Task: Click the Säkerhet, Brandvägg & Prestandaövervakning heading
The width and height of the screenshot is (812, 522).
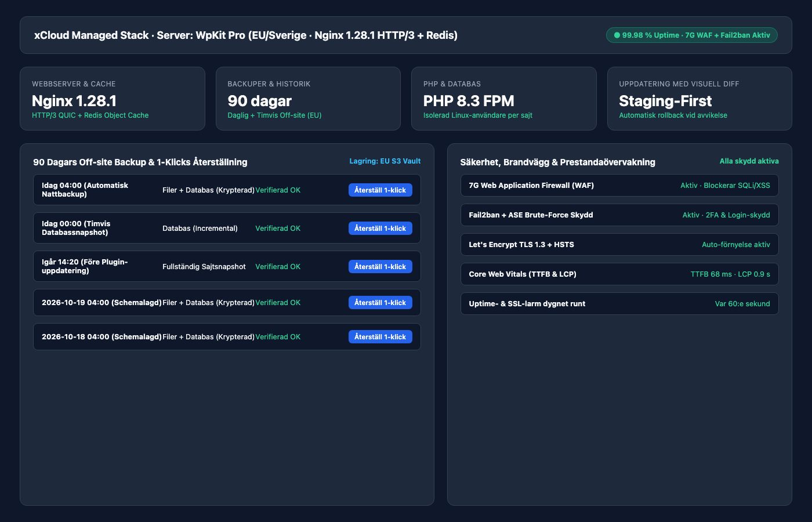Action: [x=558, y=162]
